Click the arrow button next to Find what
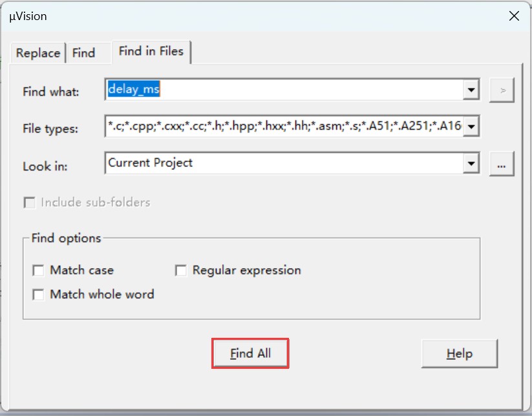The width and height of the screenshot is (532, 416). point(502,90)
